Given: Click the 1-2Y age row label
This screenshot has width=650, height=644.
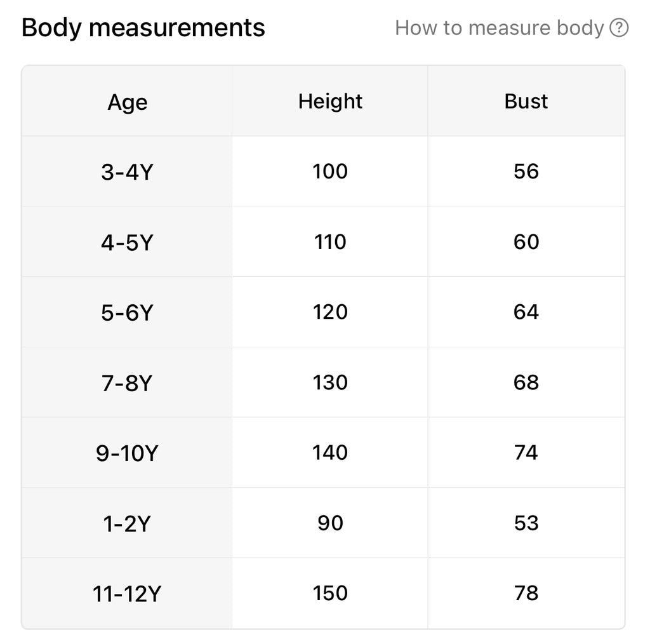Looking at the screenshot, I should click(127, 523).
